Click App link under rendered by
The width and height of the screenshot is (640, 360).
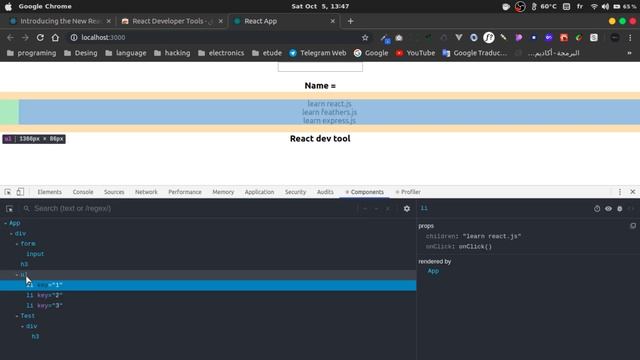click(x=433, y=271)
